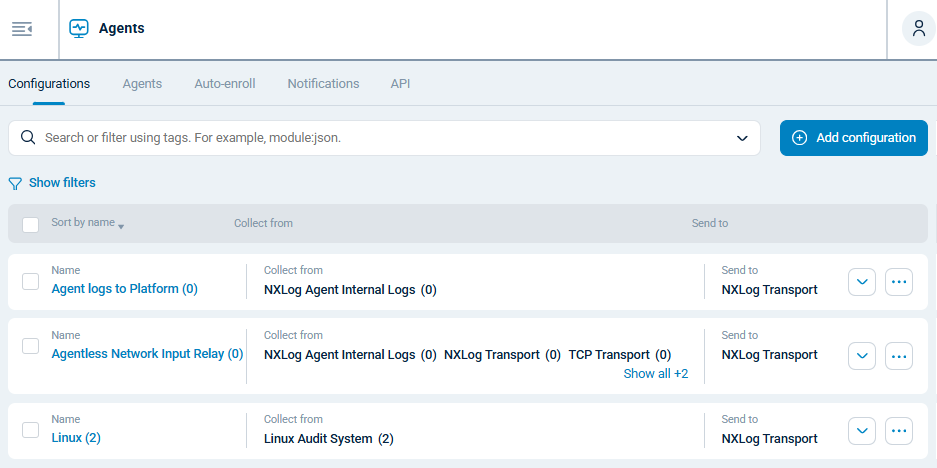
Task: Open the user profile icon
Action: tap(918, 29)
